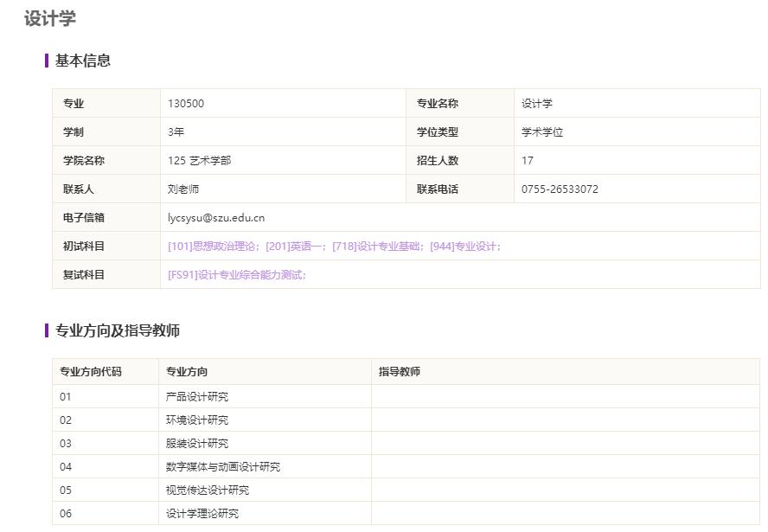Select the [944]专业设计 subject link

(x=464, y=247)
